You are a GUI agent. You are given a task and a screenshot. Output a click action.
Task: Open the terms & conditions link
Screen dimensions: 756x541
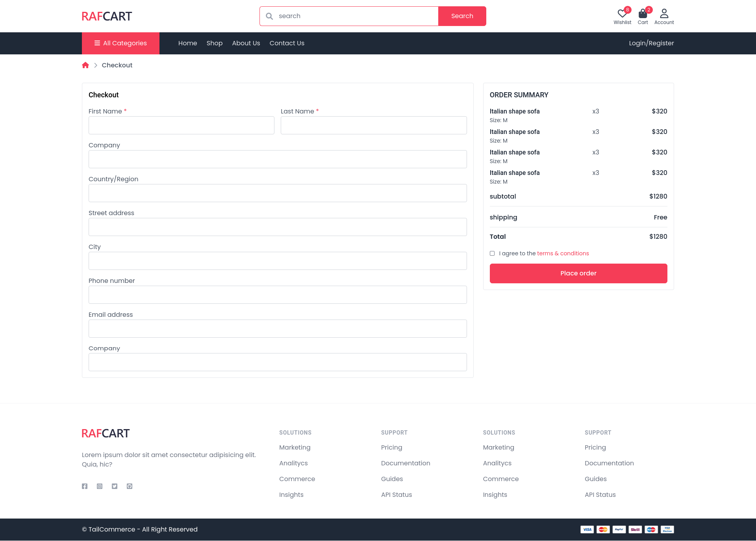563,253
